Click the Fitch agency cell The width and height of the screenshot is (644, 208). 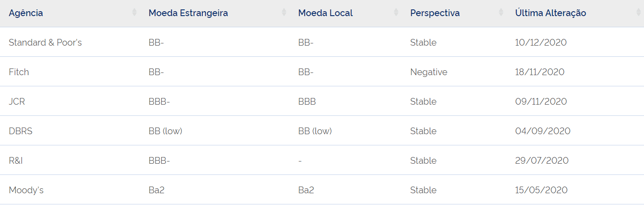coord(19,72)
